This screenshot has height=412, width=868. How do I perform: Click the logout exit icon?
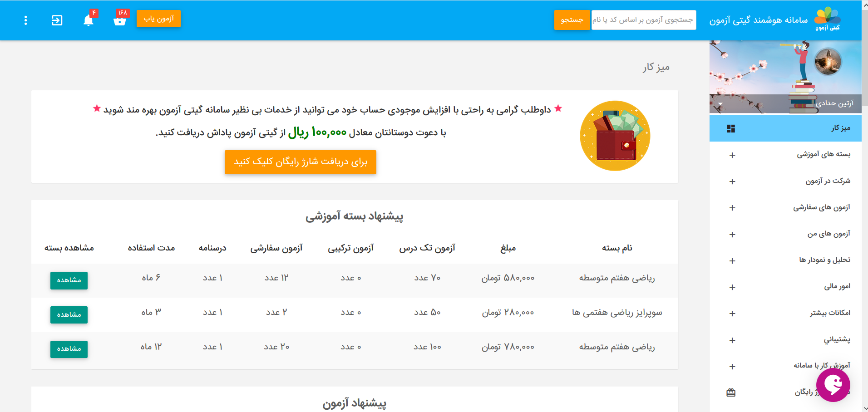(x=57, y=20)
